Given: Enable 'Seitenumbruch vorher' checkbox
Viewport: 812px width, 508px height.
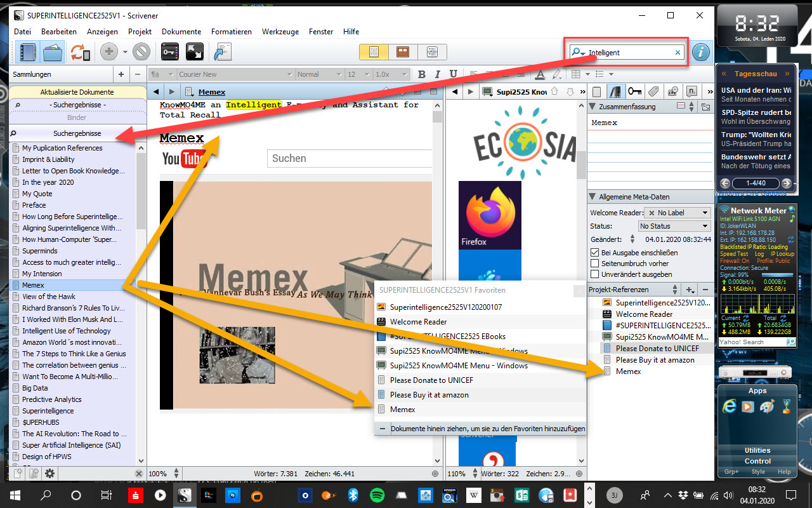Looking at the screenshot, I should pos(595,264).
